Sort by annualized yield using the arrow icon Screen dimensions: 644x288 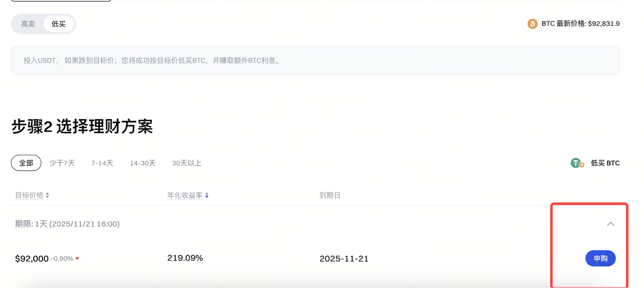(x=207, y=195)
